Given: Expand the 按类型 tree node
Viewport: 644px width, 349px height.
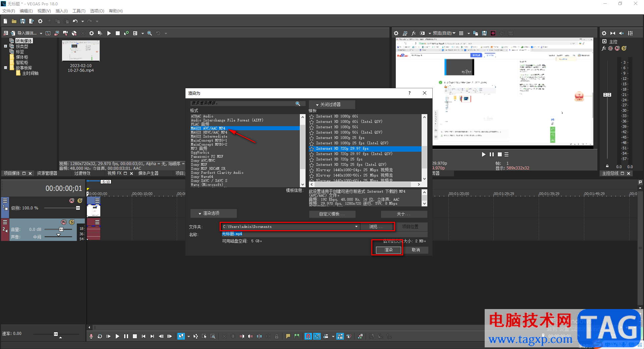Looking at the screenshot, I should 5,46.
